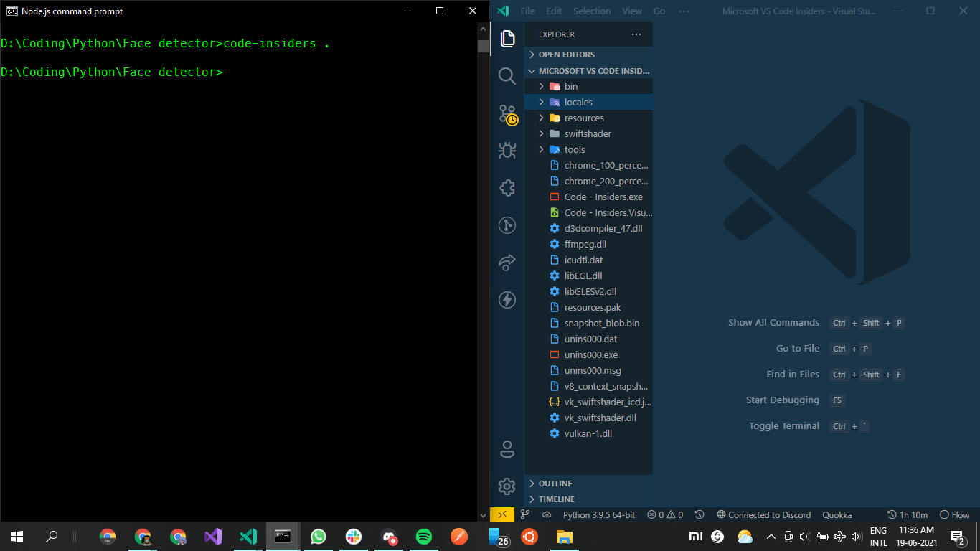Click the terminal window scrollbar thumb

483,46
